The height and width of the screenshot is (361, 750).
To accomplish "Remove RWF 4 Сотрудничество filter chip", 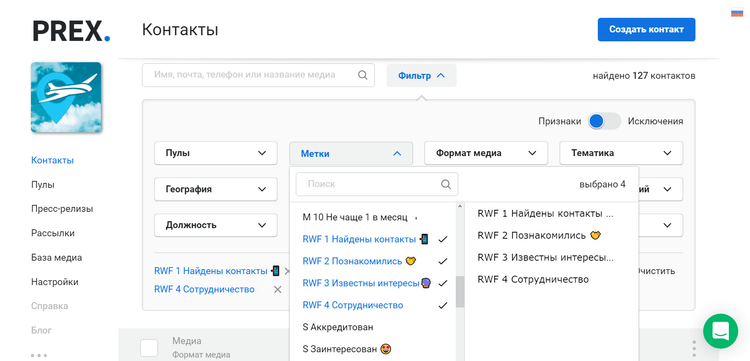I will coord(277,289).
